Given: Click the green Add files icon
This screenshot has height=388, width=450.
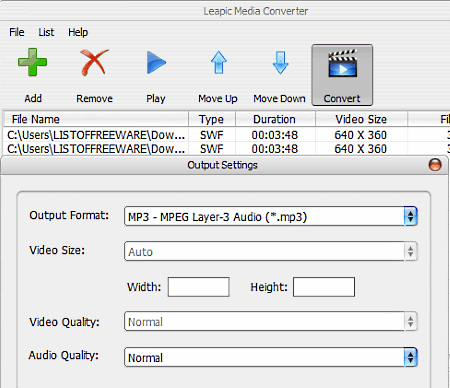Looking at the screenshot, I should pyautogui.click(x=32, y=62).
